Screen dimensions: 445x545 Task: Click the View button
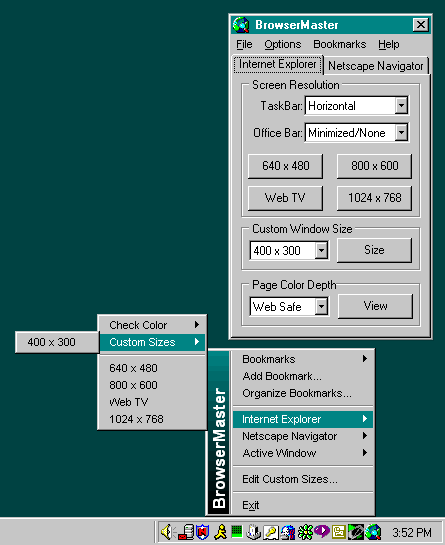[375, 306]
